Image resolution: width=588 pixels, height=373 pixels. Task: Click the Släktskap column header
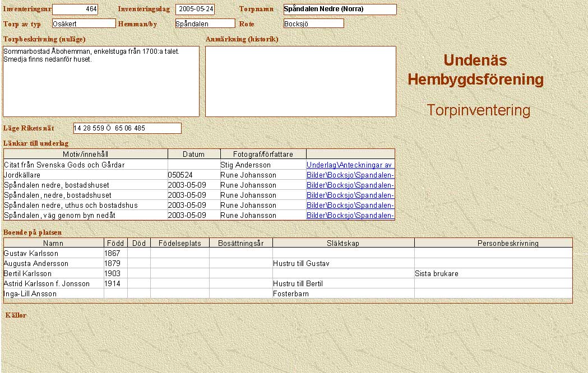tap(343, 244)
